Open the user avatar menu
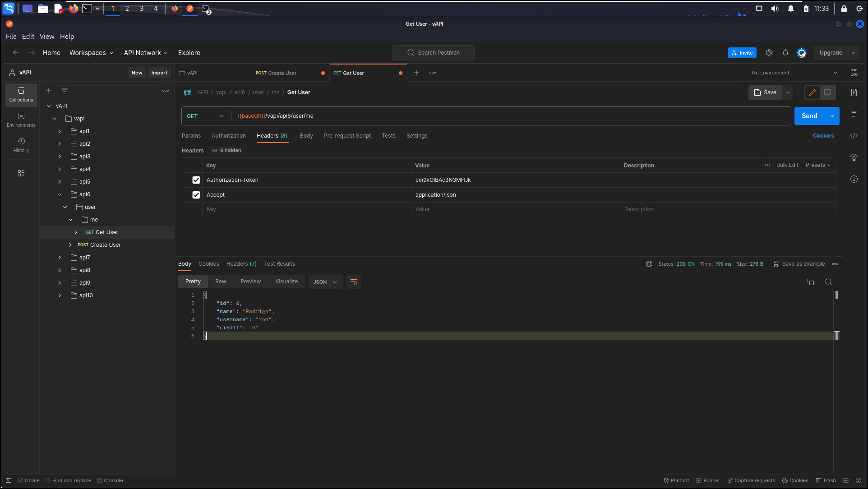Viewport: 868px width, 489px height. (x=802, y=53)
